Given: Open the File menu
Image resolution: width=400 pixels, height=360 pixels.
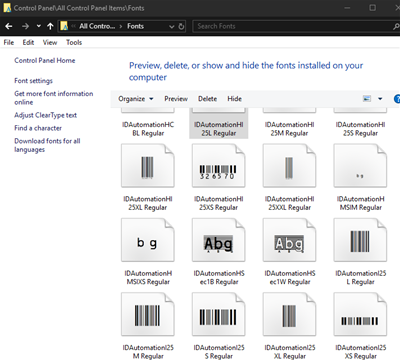Looking at the screenshot, I should pyautogui.click(x=9, y=42).
